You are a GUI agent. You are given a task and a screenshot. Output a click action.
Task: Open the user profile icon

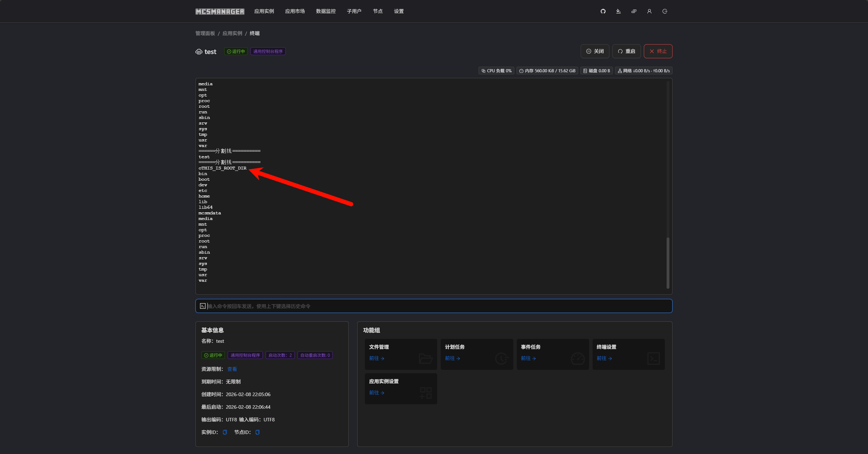(649, 11)
